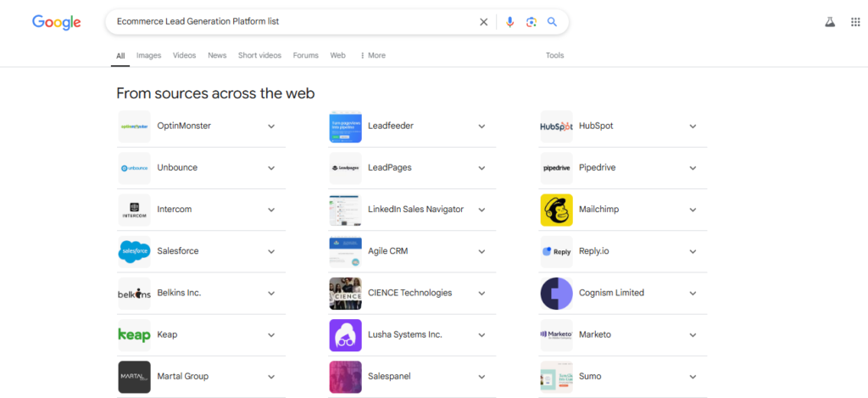Click the Cognism logo thumbnail
Image resolution: width=868 pixels, height=398 pixels.
(556, 294)
